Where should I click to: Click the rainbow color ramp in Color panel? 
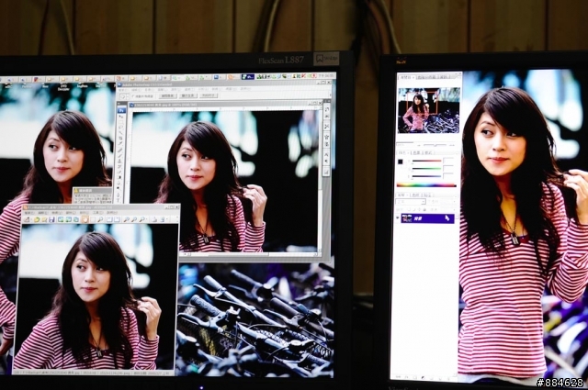click(426, 185)
